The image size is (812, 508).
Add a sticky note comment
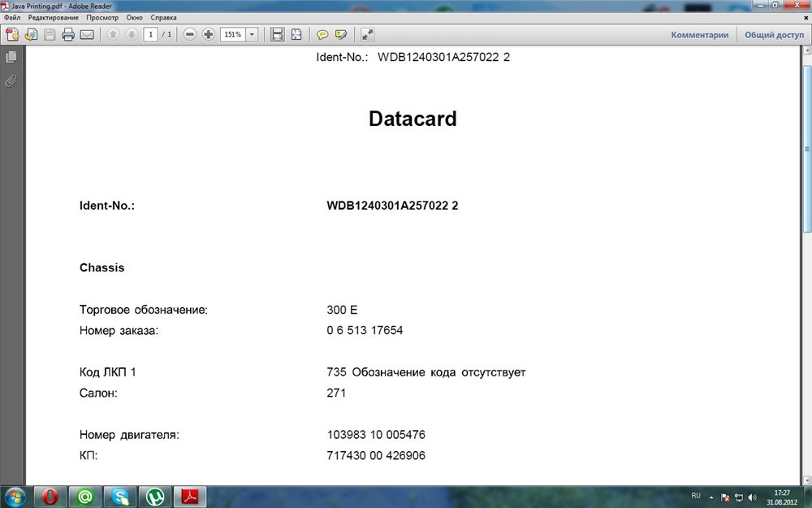coord(322,34)
